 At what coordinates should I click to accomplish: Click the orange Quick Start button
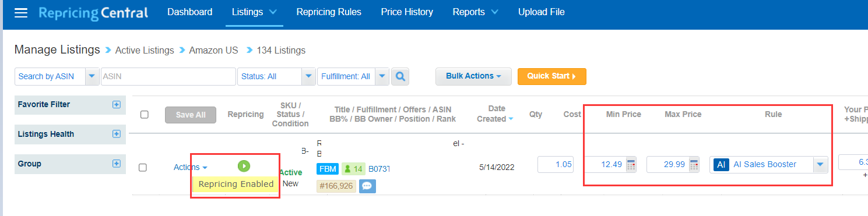coord(551,76)
